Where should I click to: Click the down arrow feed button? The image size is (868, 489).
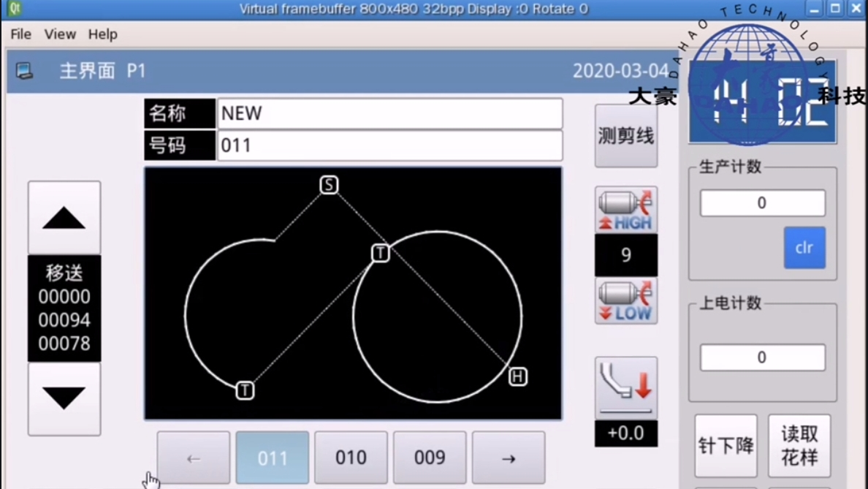click(64, 398)
